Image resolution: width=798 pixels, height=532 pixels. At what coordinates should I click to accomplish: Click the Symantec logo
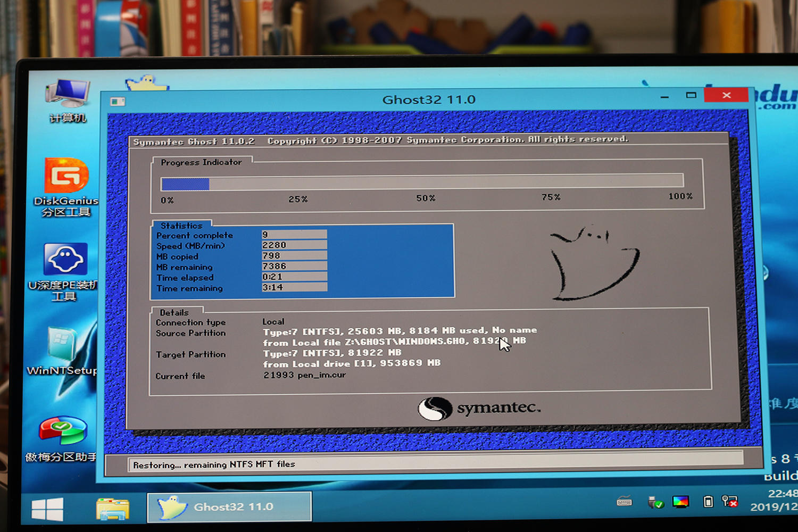479,409
